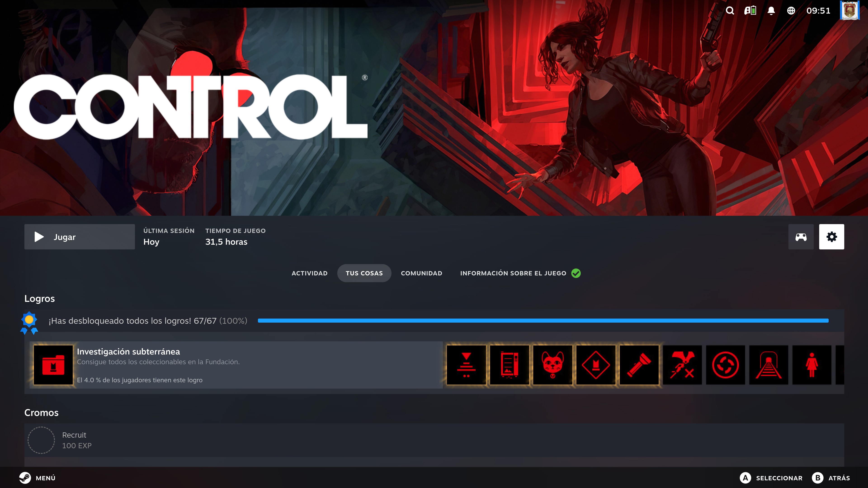Open the all-achievements blue ribbon badge
The width and height of the screenshot is (868, 488).
tap(29, 323)
